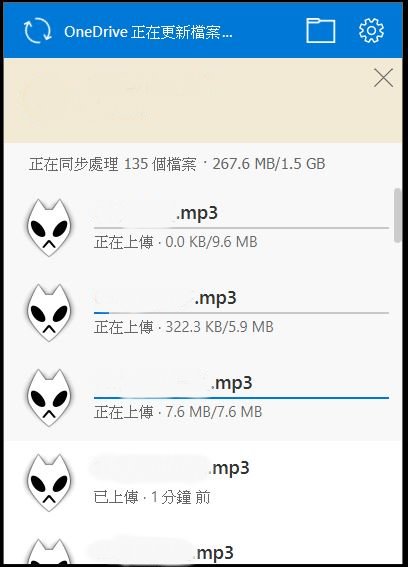Open settings via the gear icon
408x567 pixels.
click(x=371, y=31)
